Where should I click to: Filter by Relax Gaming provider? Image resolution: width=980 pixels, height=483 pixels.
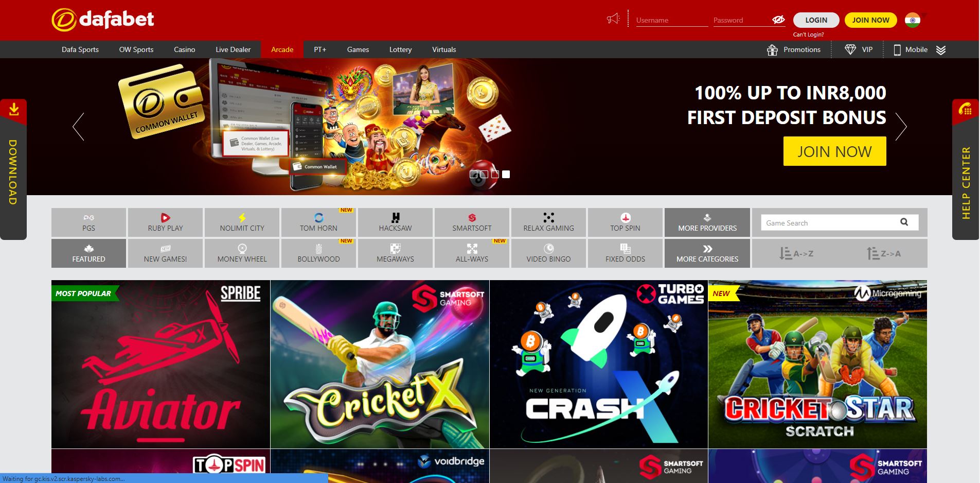tap(548, 222)
